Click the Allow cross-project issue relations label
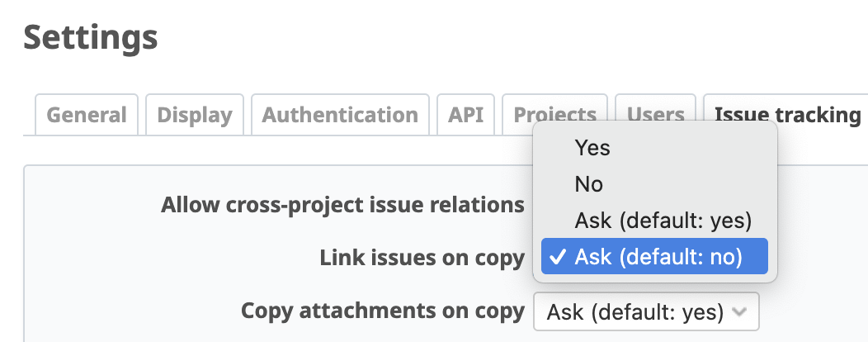The image size is (868, 342). click(342, 205)
